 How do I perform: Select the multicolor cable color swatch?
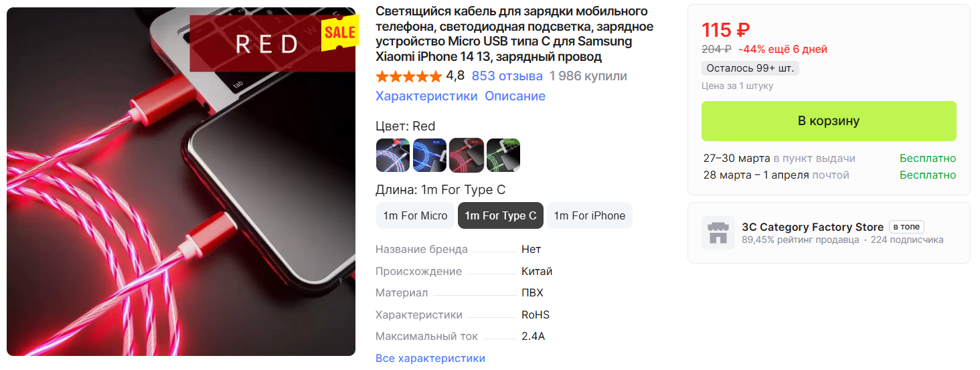click(392, 155)
